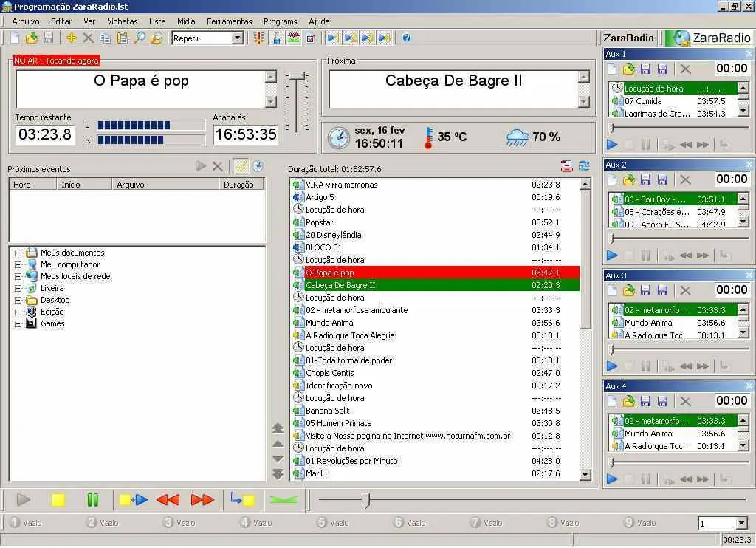Click the hour announcement thermometer icon in toolbar

[x=258, y=38]
